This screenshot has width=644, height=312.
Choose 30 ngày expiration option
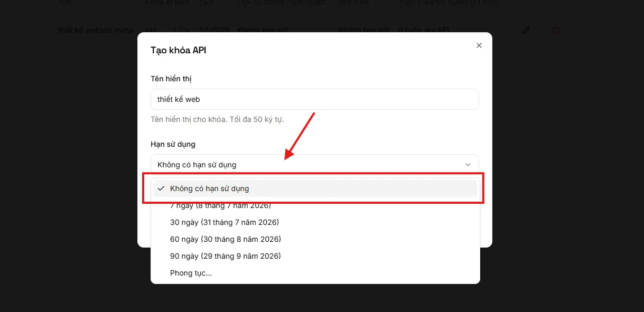pyautogui.click(x=315, y=222)
